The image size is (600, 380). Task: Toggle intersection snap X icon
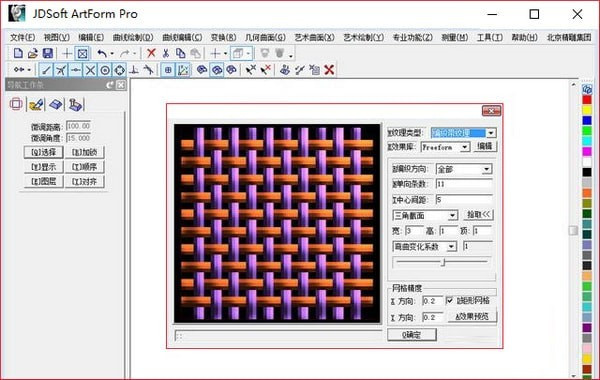pyautogui.click(x=90, y=70)
